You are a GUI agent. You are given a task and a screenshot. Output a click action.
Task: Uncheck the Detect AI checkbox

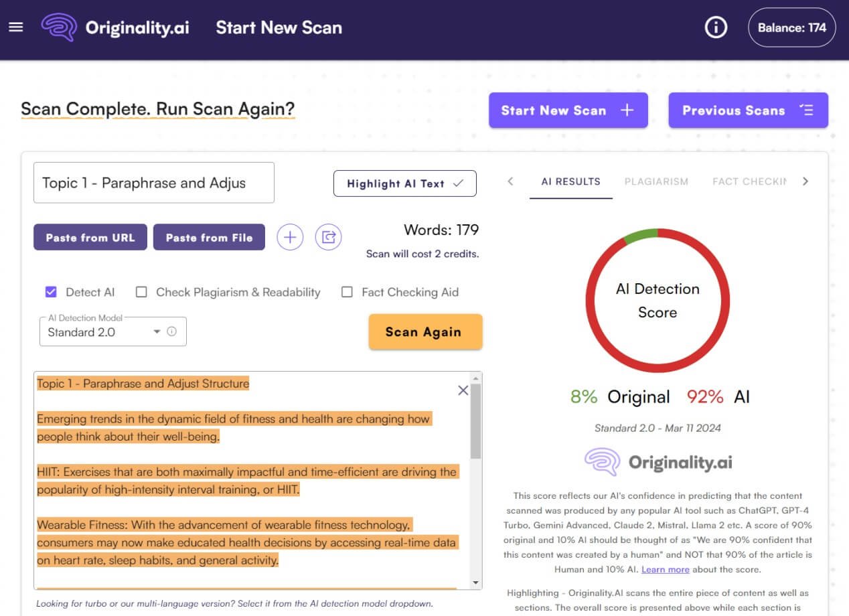(50, 292)
